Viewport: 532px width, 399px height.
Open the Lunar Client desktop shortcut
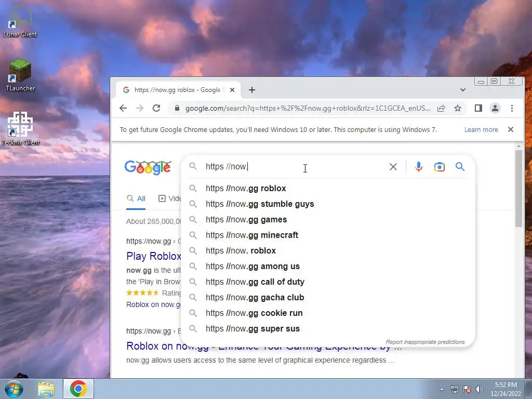[20, 21]
